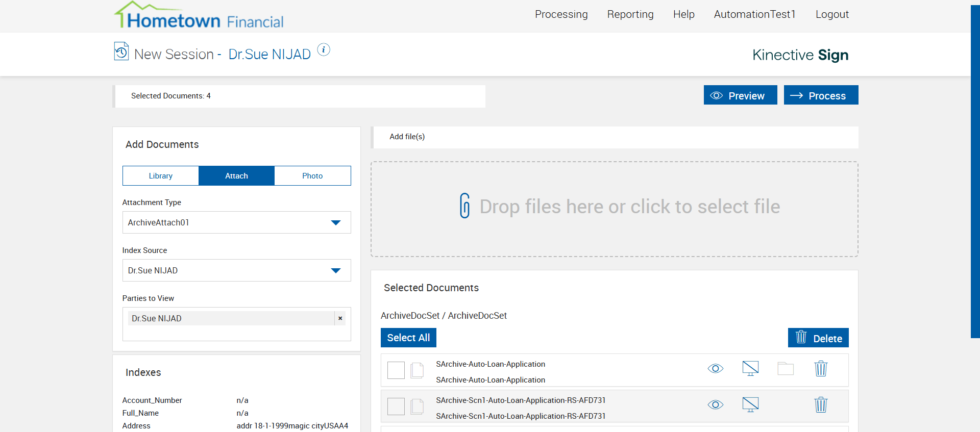Viewport: 980px width, 432px height.
Task: View SArchive-Scn1-Auto-Loan-Application-RS-AFD731 with eye icon
Action: [716, 404]
